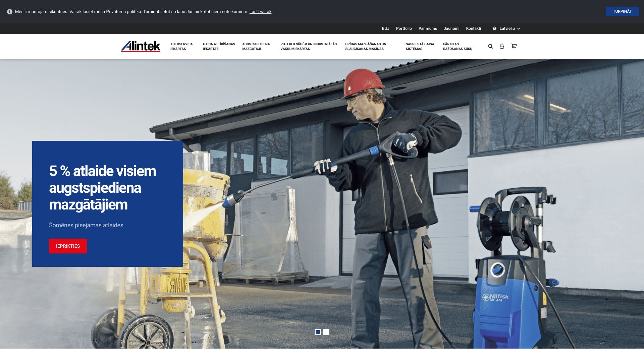Open the Portfolio link

coord(404,28)
